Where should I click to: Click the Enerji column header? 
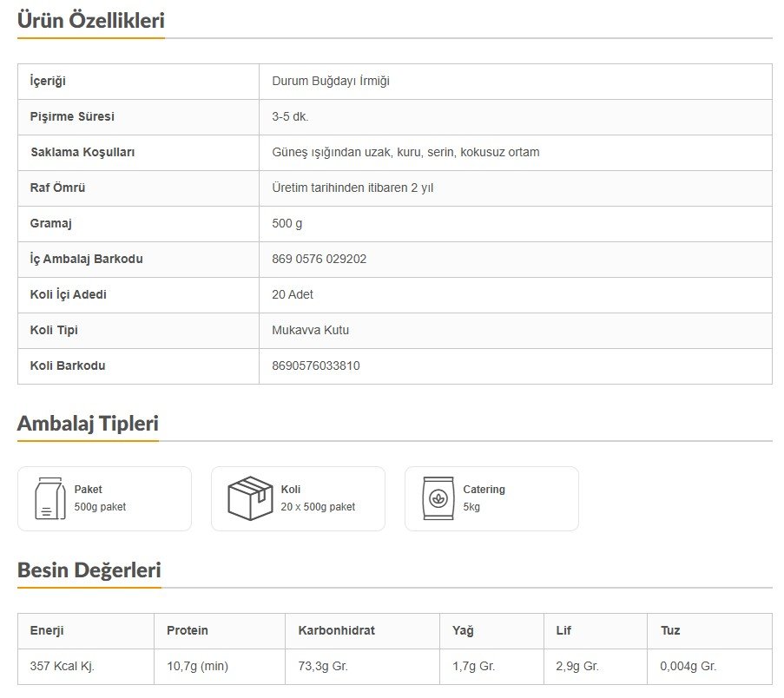[x=47, y=630]
